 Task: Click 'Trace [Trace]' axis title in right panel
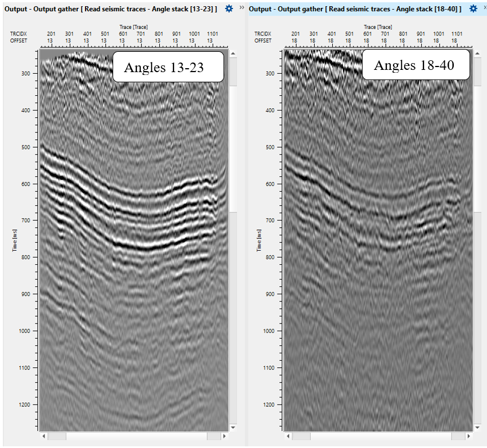pos(378,27)
